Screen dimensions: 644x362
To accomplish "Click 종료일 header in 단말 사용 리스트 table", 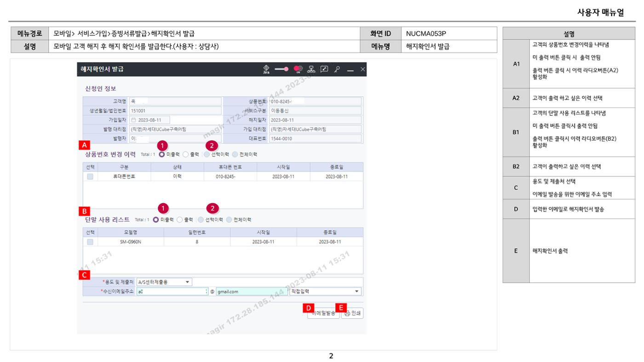I will pos(330,232).
